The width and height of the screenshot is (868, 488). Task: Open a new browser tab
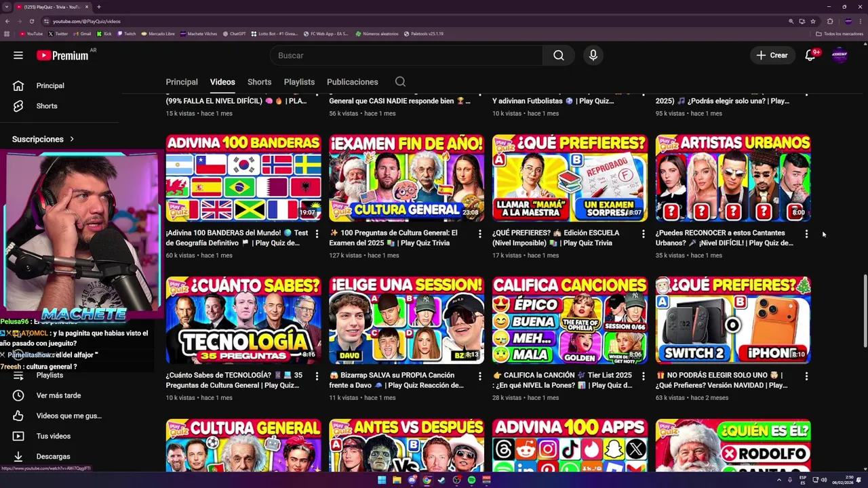98,7
